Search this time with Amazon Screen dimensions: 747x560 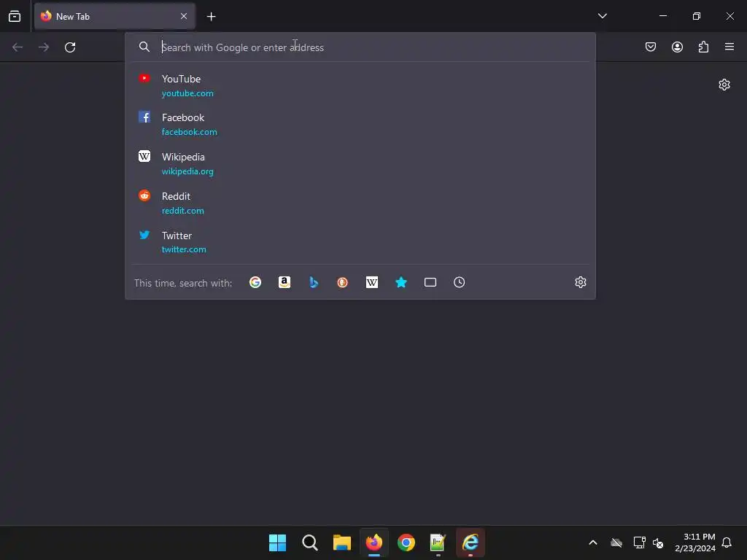click(x=285, y=282)
